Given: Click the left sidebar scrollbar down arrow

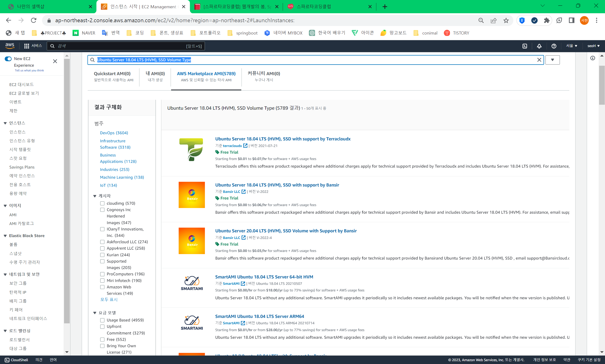Looking at the screenshot, I should click(67, 352).
